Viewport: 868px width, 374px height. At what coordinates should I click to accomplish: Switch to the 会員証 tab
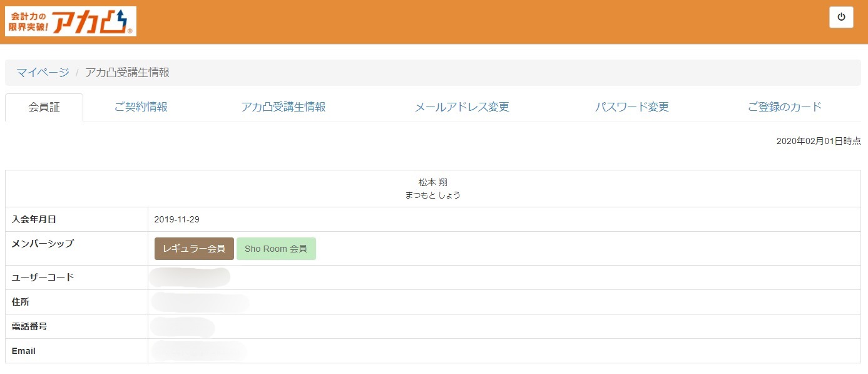tap(44, 106)
